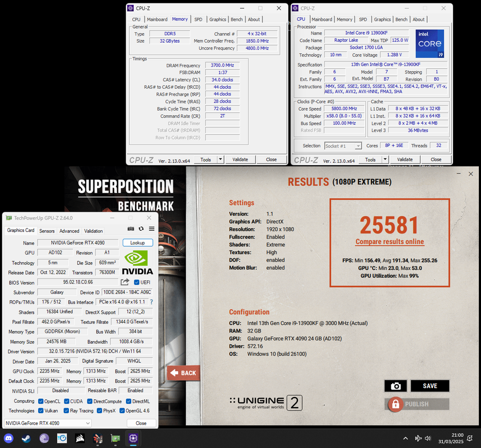Image resolution: width=481 pixels, height=448 pixels.
Task: Open the GPU-Z taskbar icon
Action: (x=115, y=438)
